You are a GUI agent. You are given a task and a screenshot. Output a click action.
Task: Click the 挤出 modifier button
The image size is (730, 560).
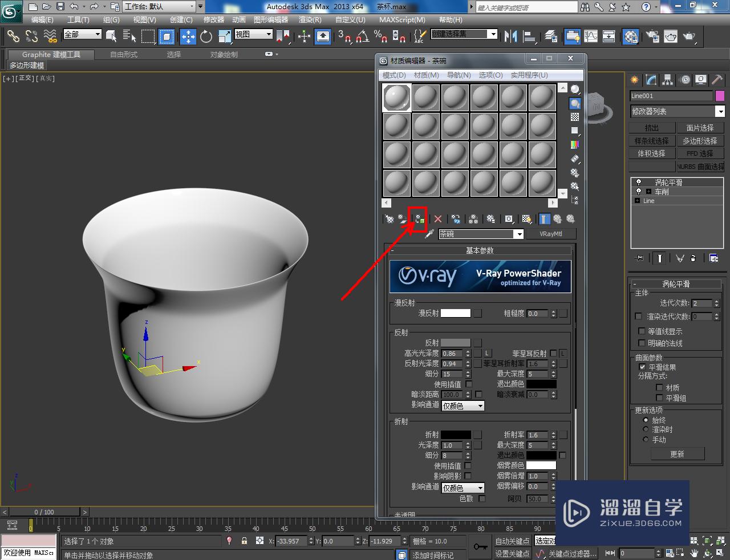click(x=652, y=128)
